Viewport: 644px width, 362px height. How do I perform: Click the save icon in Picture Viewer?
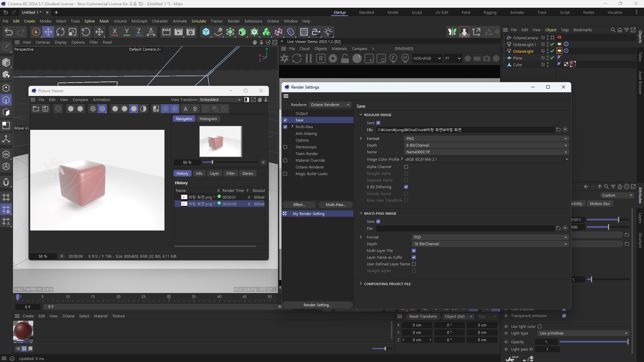click(45, 109)
